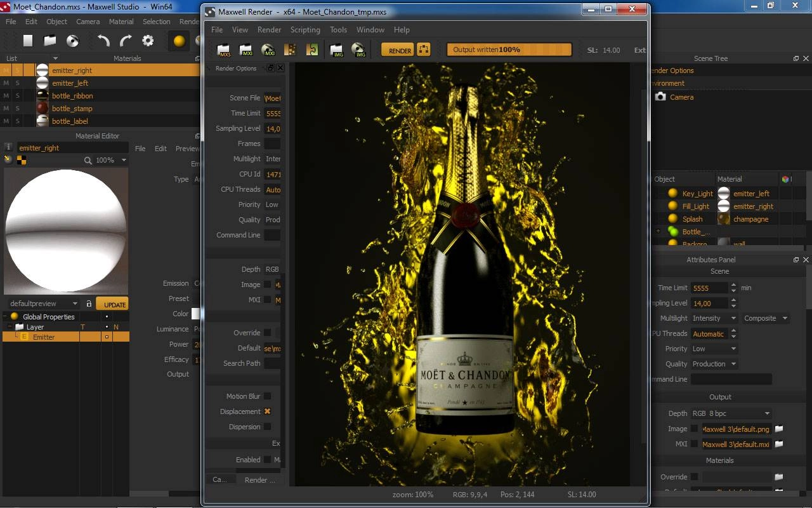Open List dropdown arrow in Materials panel
Image resolution: width=812 pixels, height=508 pixels.
(x=55, y=58)
